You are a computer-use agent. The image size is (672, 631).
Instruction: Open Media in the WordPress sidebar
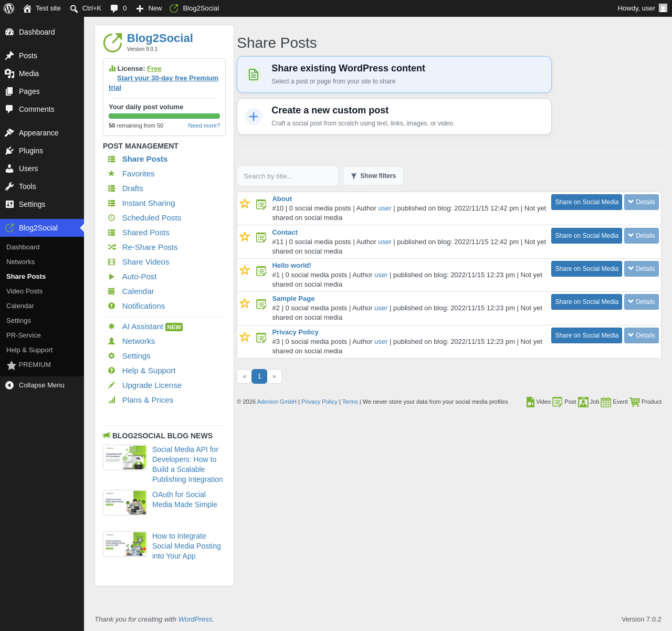[x=42, y=73]
